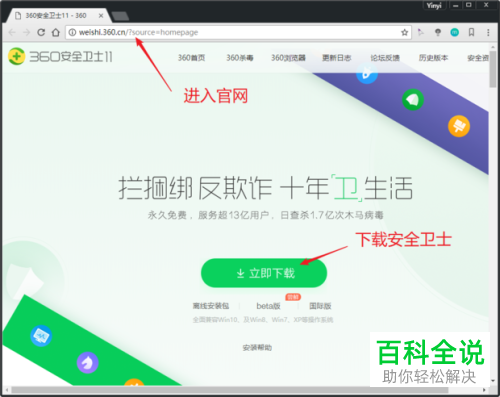Click the green 立即下载 button
This screenshot has height=397, width=500.
pos(264,273)
